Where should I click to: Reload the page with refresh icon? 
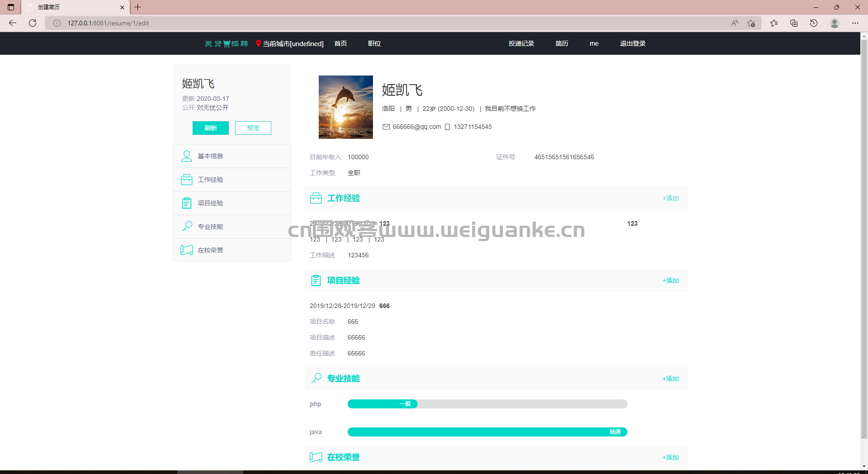(x=33, y=23)
